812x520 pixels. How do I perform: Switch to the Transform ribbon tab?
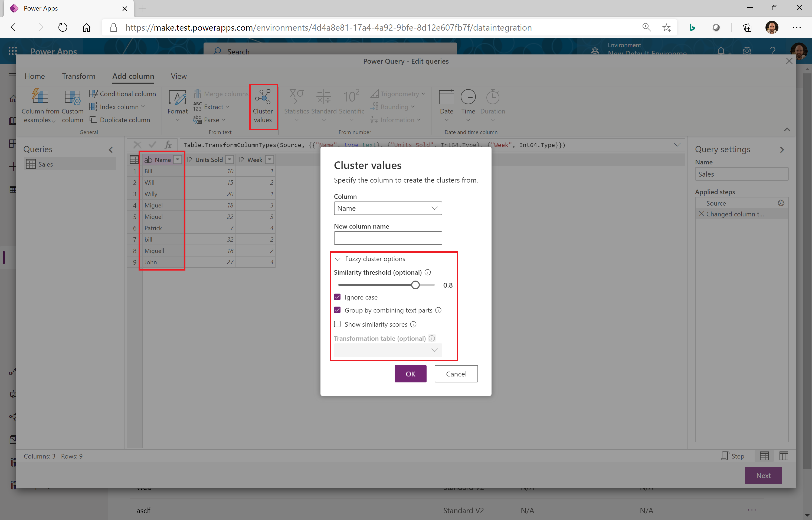(78, 76)
